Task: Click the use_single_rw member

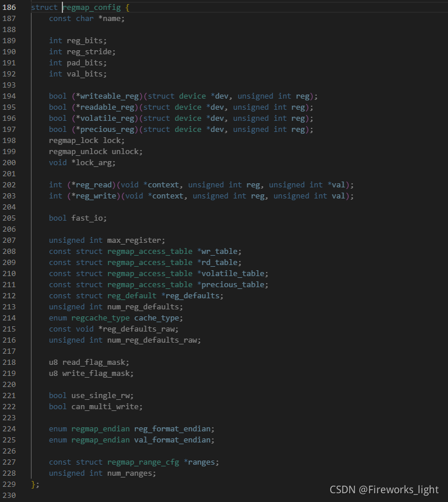Action: click(x=100, y=396)
